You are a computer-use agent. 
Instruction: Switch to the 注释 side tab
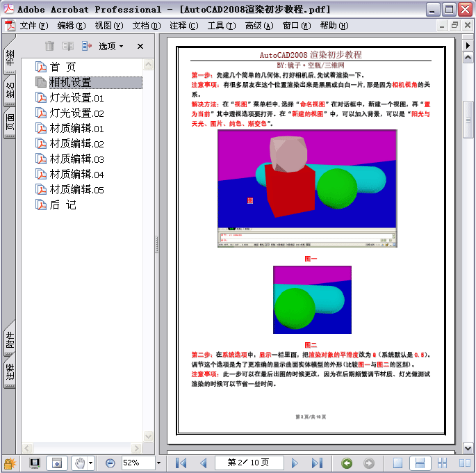(x=10, y=372)
